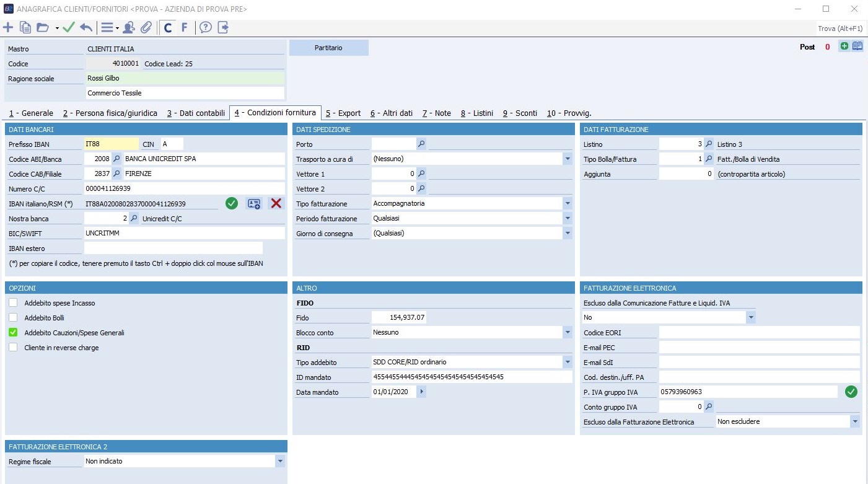Click the Partitario button
The width and height of the screenshot is (868, 484).
coord(329,48)
